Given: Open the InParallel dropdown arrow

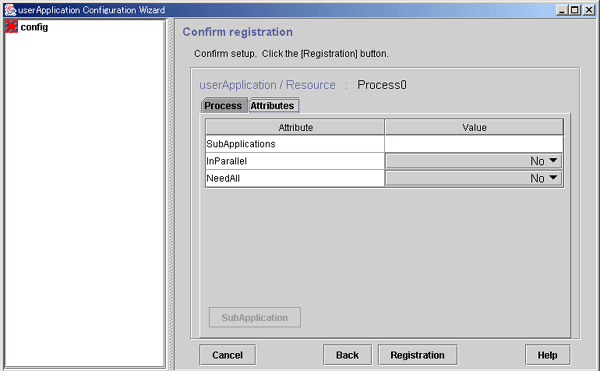Looking at the screenshot, I should point(553,161).
